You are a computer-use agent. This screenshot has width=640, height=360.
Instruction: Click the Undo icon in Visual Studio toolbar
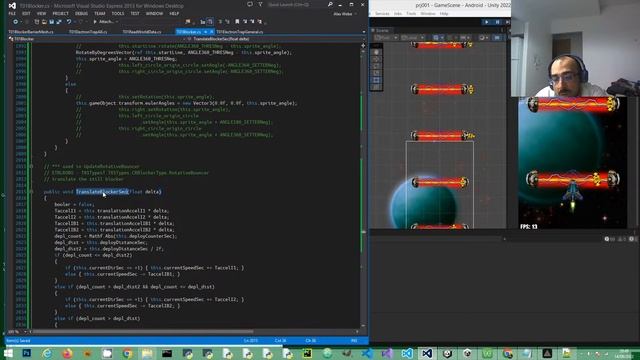[x=69, y=22]
